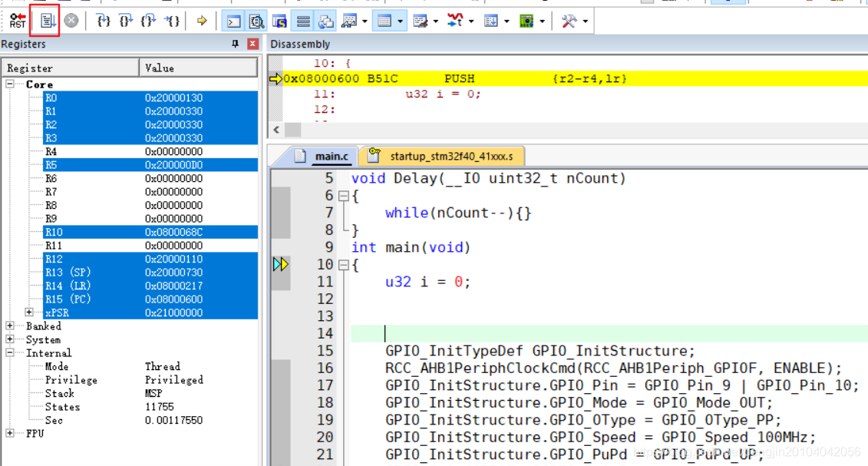Click the States value 11755
The height and width of the screenshot is (466, 868).
point(160,407)
